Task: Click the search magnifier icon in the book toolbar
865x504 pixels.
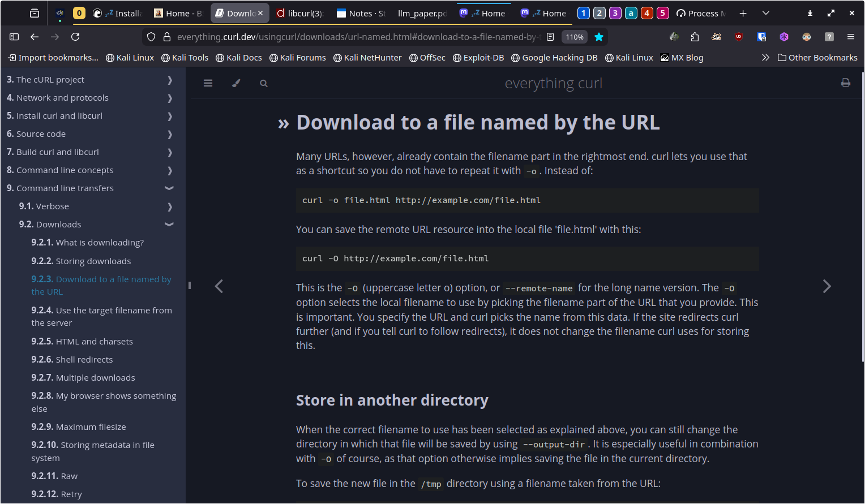Action: pos(263,83)
